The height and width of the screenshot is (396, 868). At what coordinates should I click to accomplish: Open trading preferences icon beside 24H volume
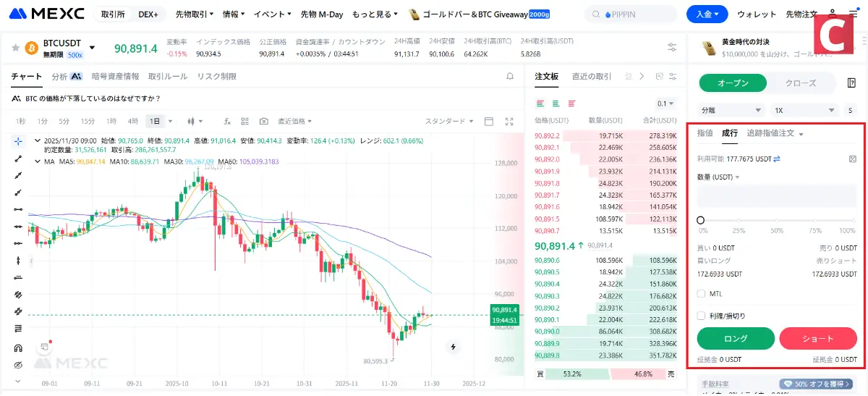click(x=672, y=47)
